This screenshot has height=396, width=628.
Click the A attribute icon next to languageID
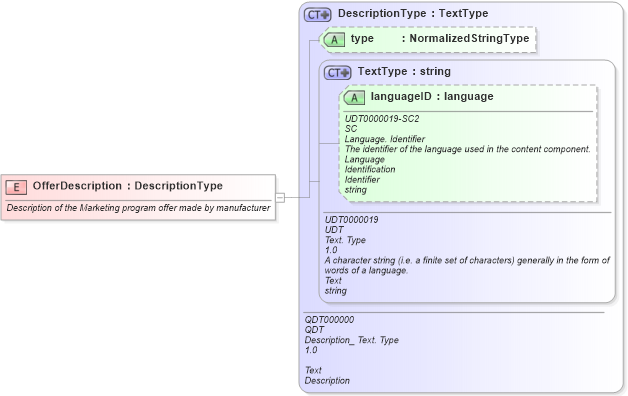click(x=354, y=98)
